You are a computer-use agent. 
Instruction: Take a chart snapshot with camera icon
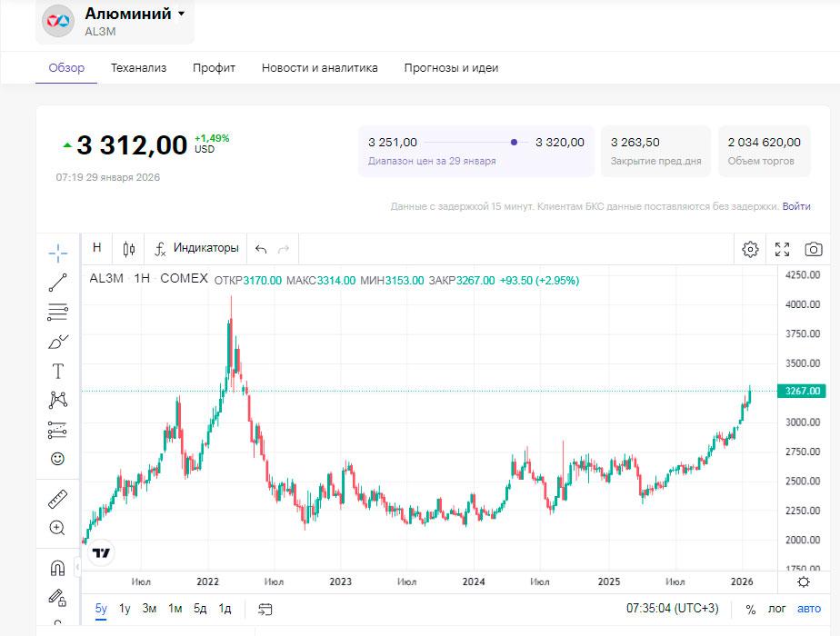814,249
